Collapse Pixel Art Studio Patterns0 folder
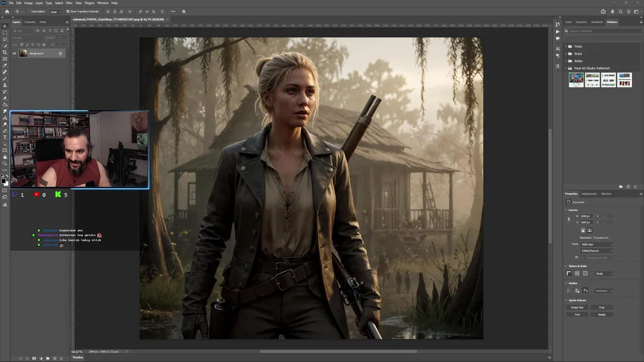644x362 pixels. (x=566, y=68)
